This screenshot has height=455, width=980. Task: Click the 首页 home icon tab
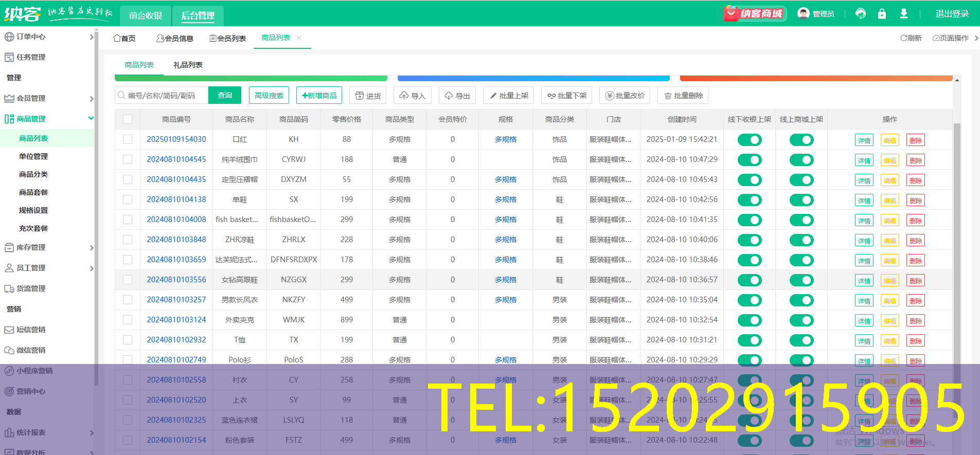click(x=124, y=38)
